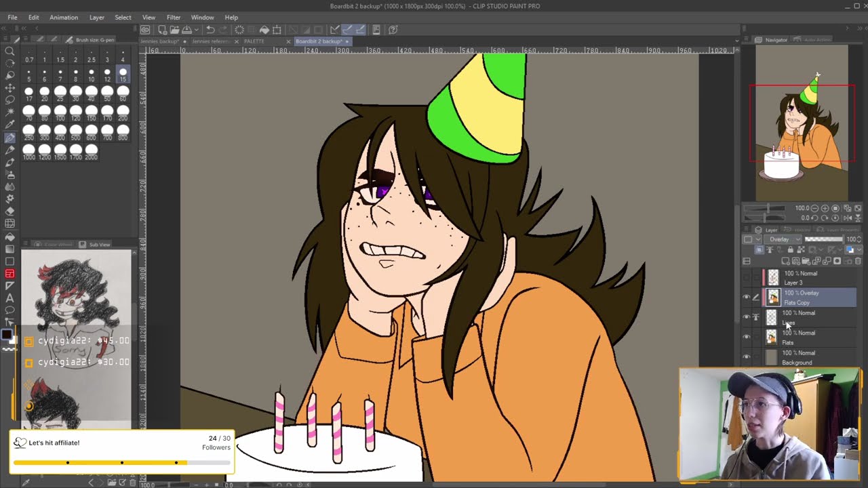Screen dimensions: 868x488
Task: Toggle Lock layer padlock icon
Action: click(x=790, y=250)
